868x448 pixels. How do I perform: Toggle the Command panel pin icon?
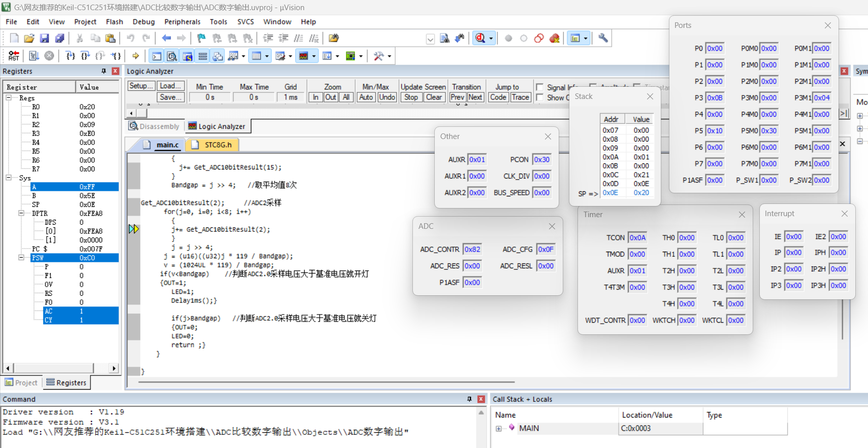point(469,399)
